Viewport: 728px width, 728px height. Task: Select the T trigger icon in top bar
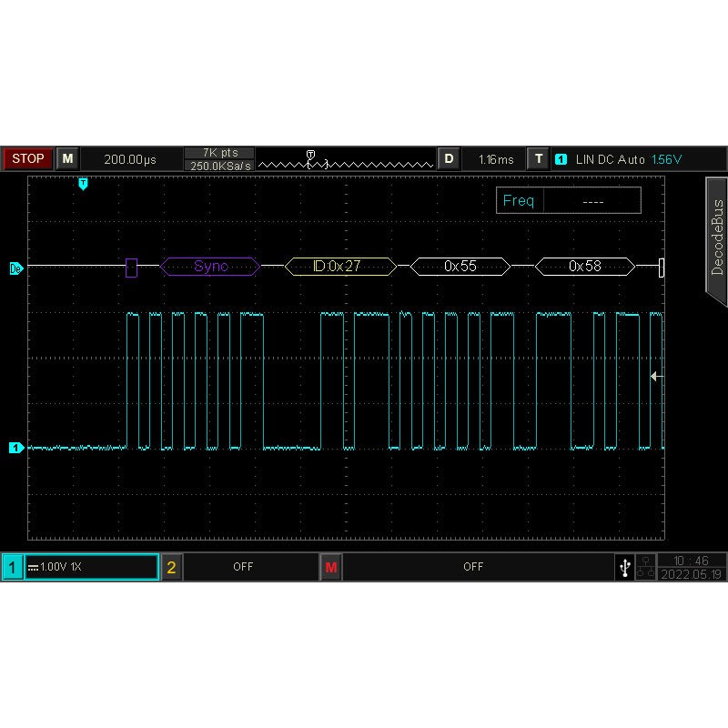click(x=539, y=158)
